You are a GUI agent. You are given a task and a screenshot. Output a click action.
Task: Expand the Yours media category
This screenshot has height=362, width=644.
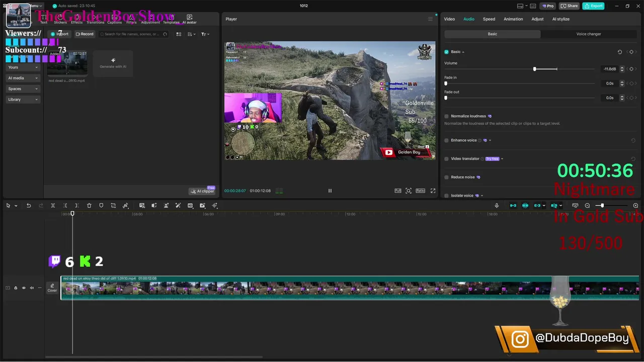coord(23,67)
